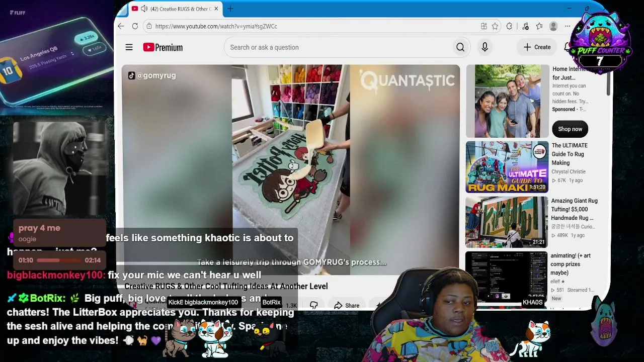
Task: Click the bigblackmonkey100 chat username
Action: 56,275
